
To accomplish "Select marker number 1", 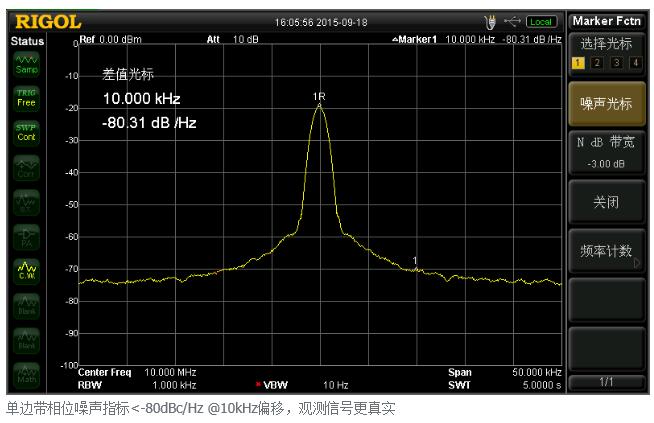I will (x=577, y=63).
